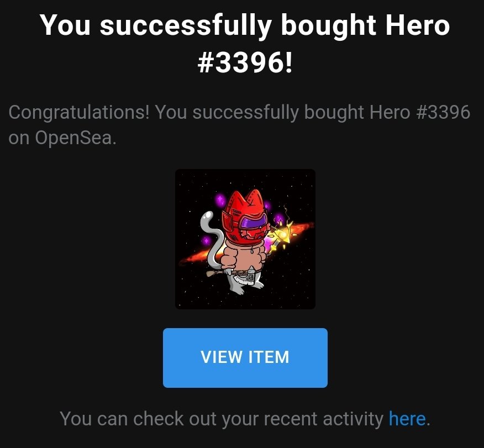The width and height of the screenshot is (484, 448).
Task: Open the Hero #3396 NFT thumbnail
Action: [245, 239]
